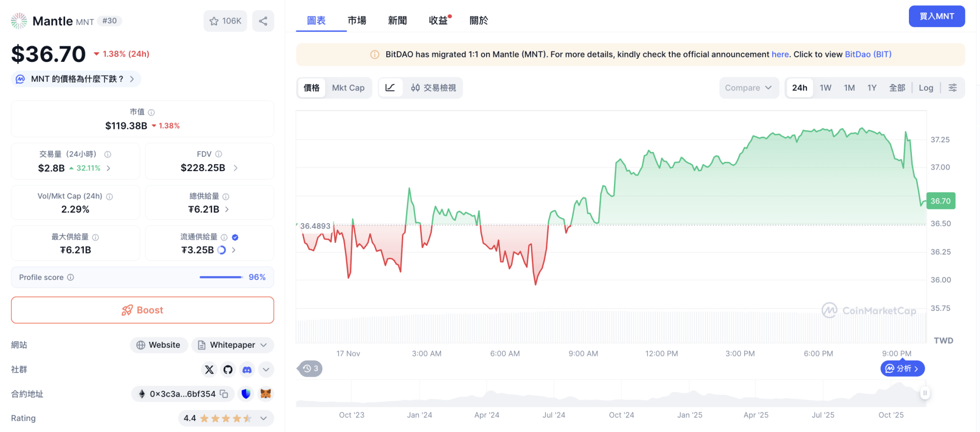The height and width of the screenshot is (432, 980).
Task: Select the 1W time range
Action: [x=826, y=88]
